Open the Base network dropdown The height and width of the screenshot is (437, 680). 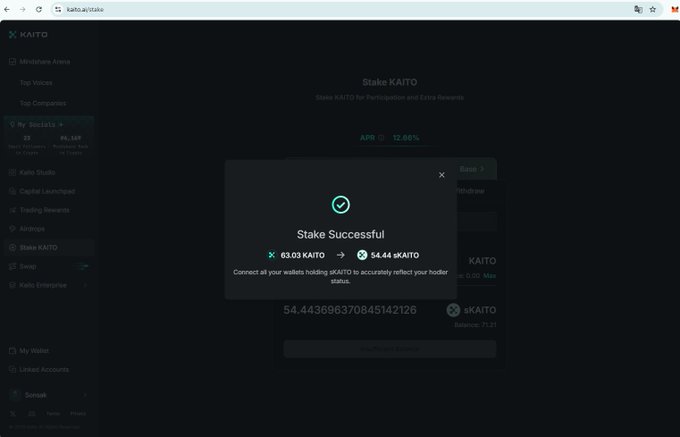pos(472,169)
